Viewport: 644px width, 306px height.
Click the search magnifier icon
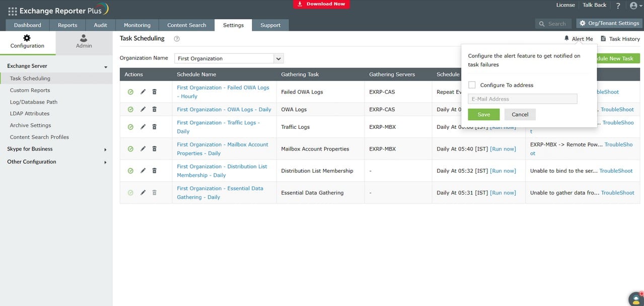tap(542, 24)
